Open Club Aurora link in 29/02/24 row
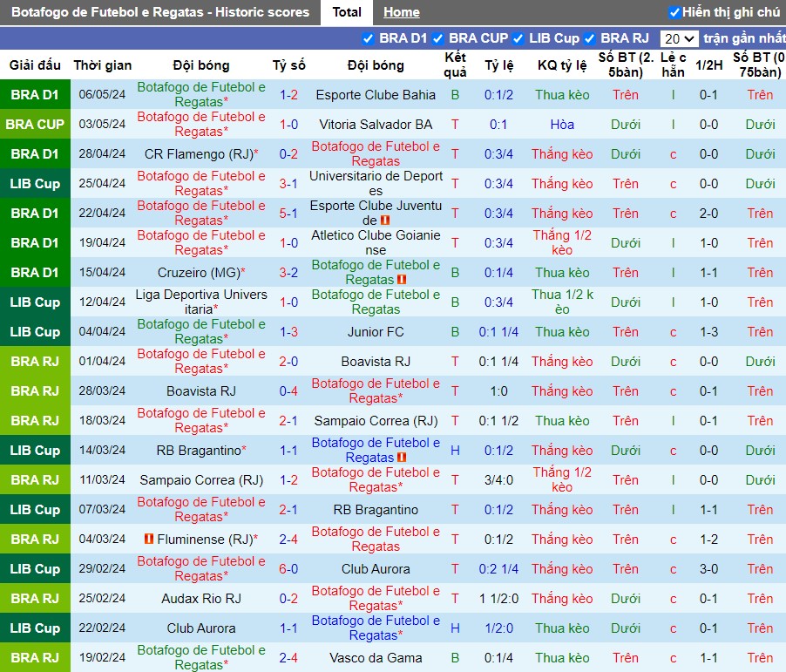Image resolution: width=786 pixels, height=672 pixels. coord(376,568)
